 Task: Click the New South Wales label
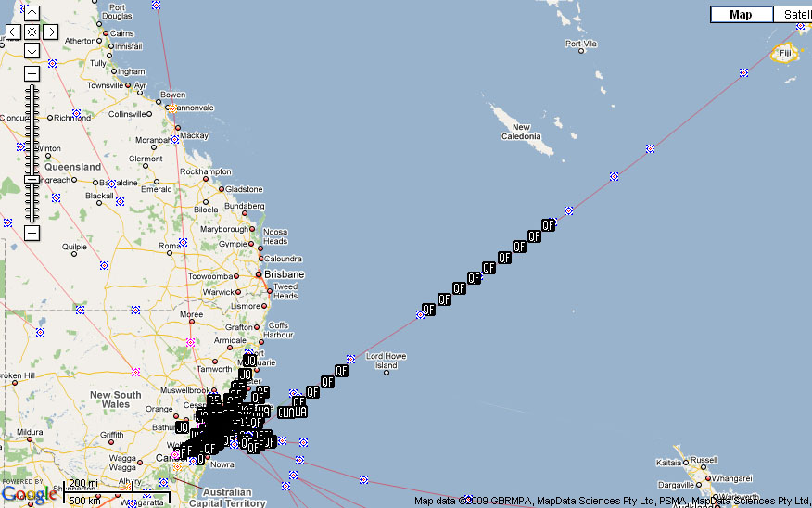116,400
